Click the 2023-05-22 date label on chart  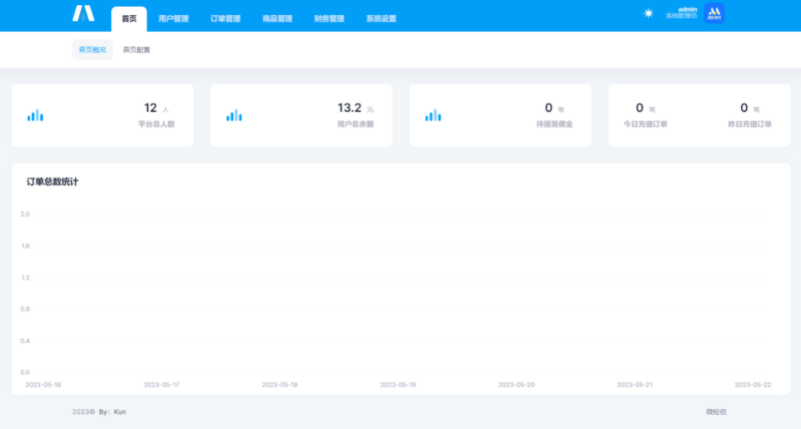point(753,384)
